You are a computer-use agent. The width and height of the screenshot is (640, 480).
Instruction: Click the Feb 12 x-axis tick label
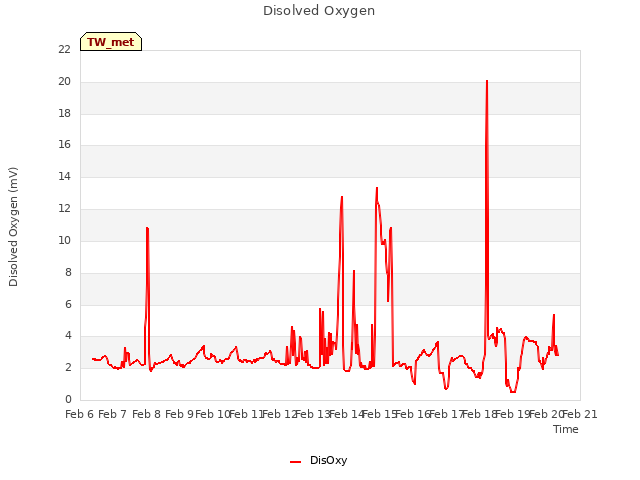[280, 414]
